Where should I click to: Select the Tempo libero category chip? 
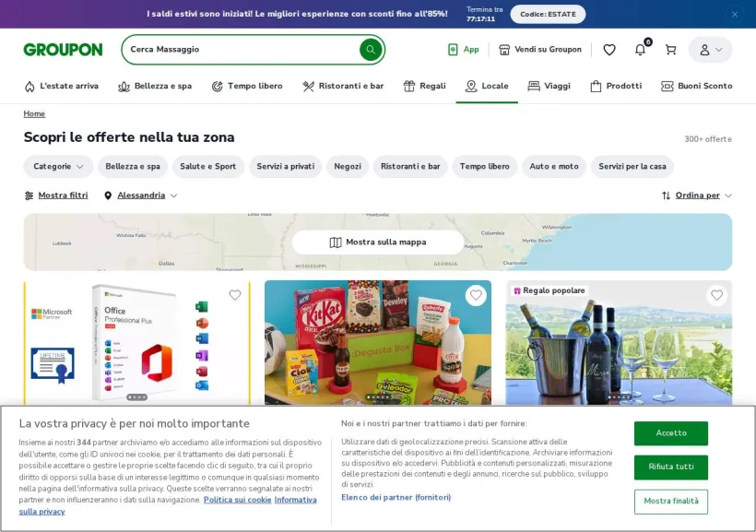tap(485, 166)
